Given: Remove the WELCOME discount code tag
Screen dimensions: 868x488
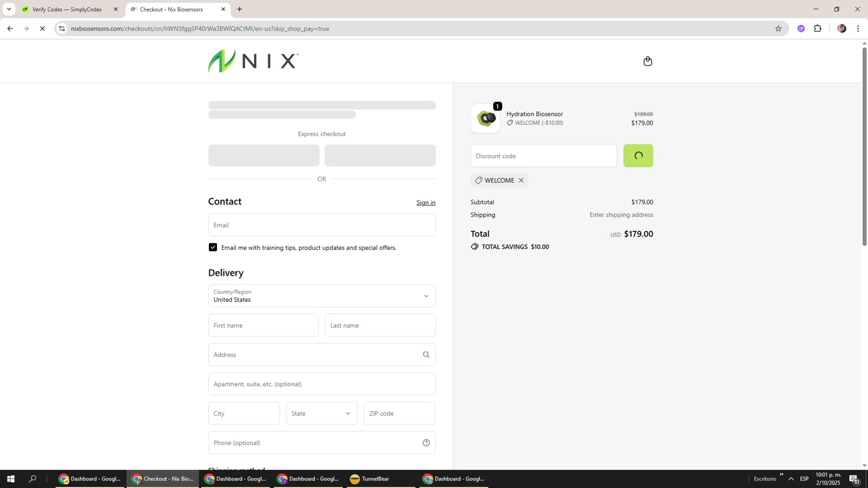Looking at the screenshot, I should (521, 180).
